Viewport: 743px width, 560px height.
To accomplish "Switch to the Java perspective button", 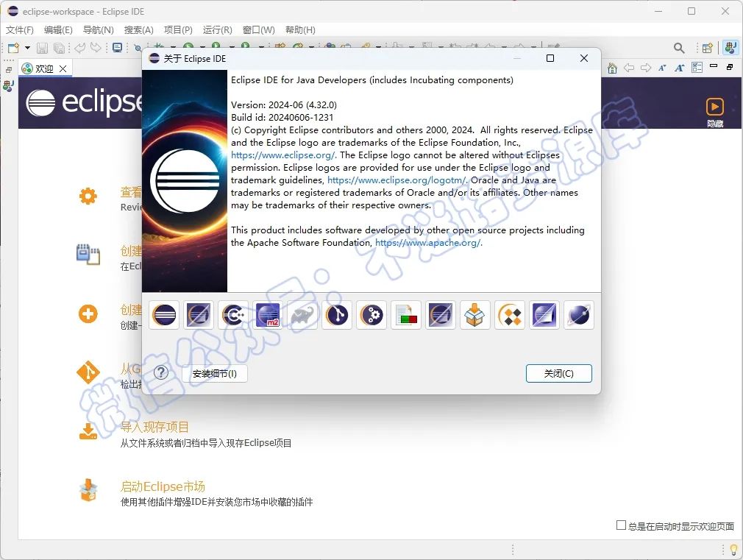I will tap(730, 48).
